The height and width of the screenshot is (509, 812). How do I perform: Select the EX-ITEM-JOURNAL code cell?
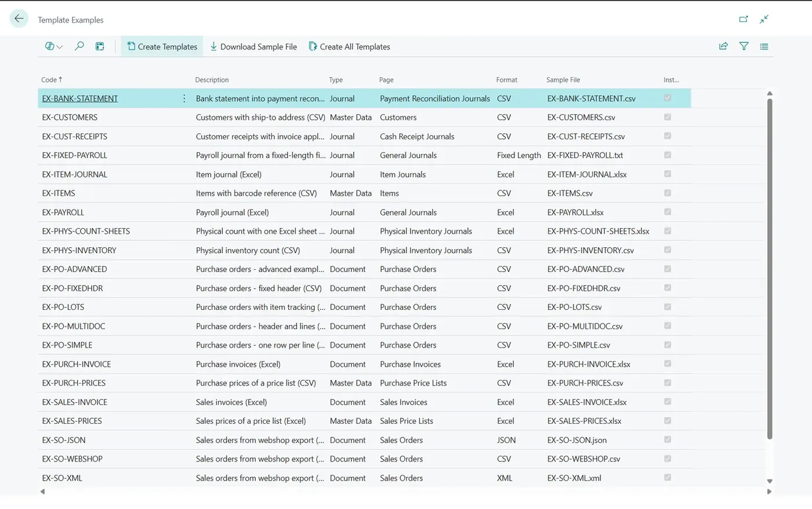pyautogui.click(x=74, y=174)
